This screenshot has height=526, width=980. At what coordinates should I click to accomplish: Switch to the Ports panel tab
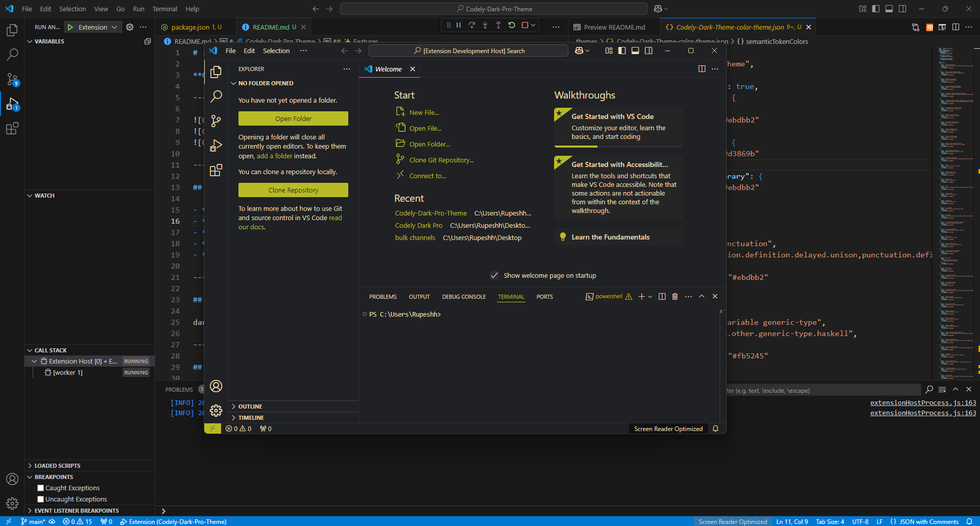544,297
